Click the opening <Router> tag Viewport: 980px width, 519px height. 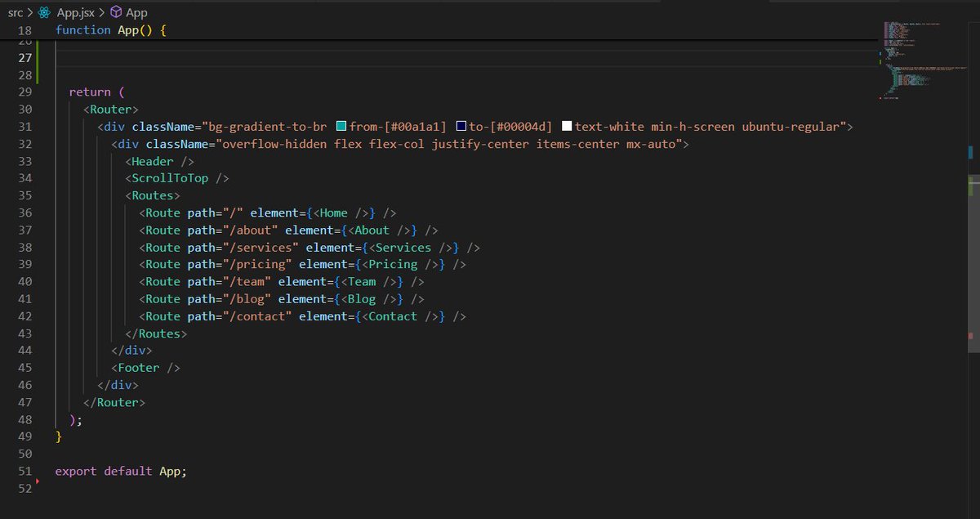[x=111, y=110]
